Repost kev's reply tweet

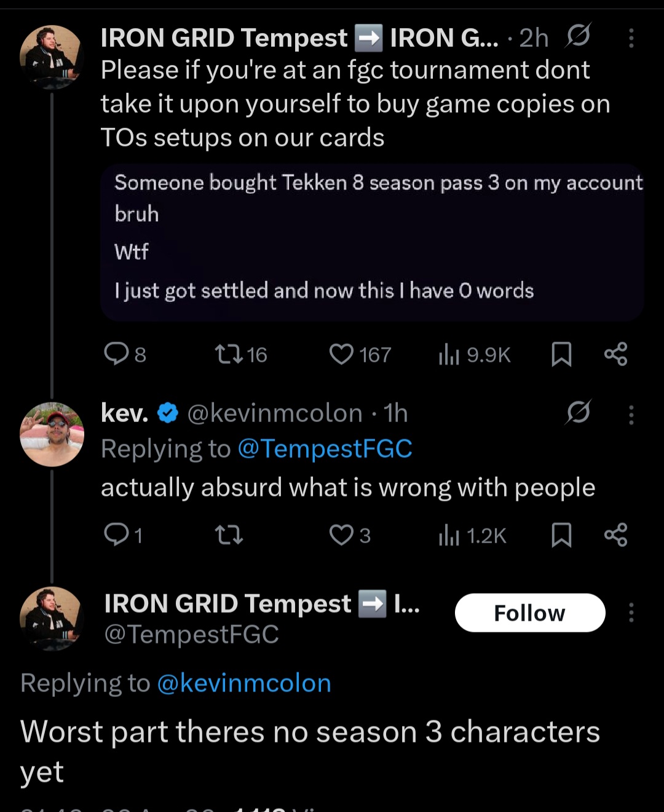coord(229,535)
